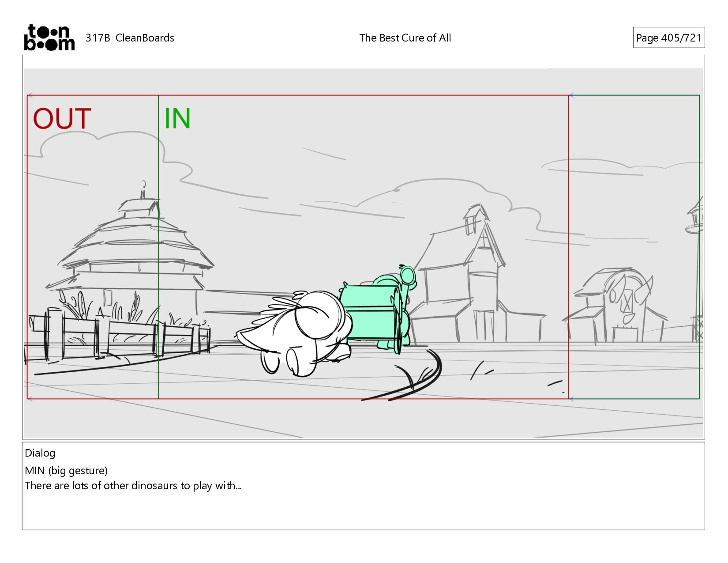Click the 'Page 405/721' box

coord(668,38)
